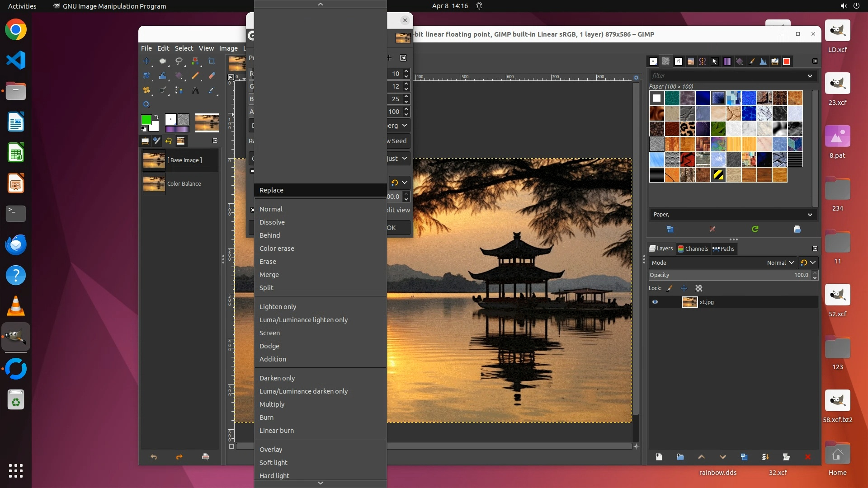Choose Multiply from blend mode list
868x488 pixels.
[272, 404]
